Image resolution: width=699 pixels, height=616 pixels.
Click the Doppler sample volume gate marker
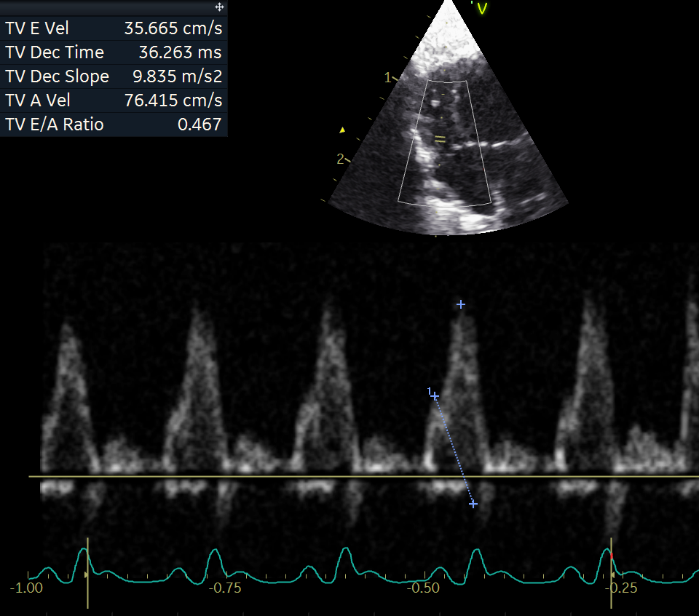coord(440,140)
